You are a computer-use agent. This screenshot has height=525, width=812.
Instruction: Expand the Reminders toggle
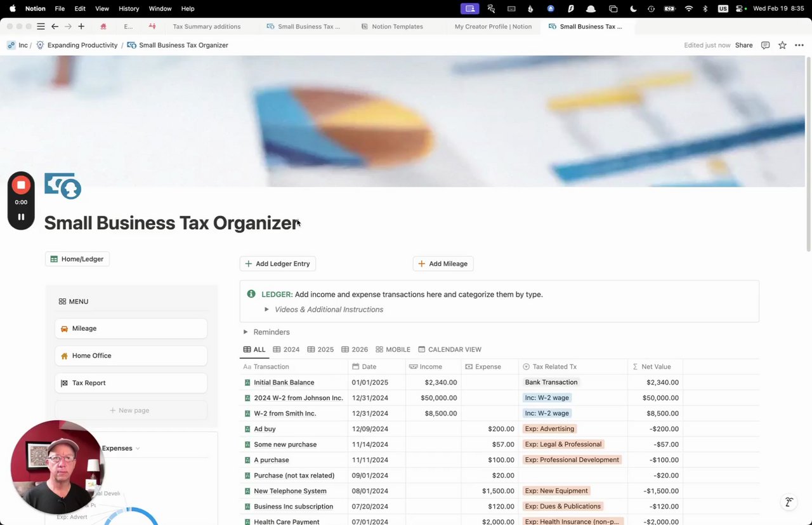246,332
